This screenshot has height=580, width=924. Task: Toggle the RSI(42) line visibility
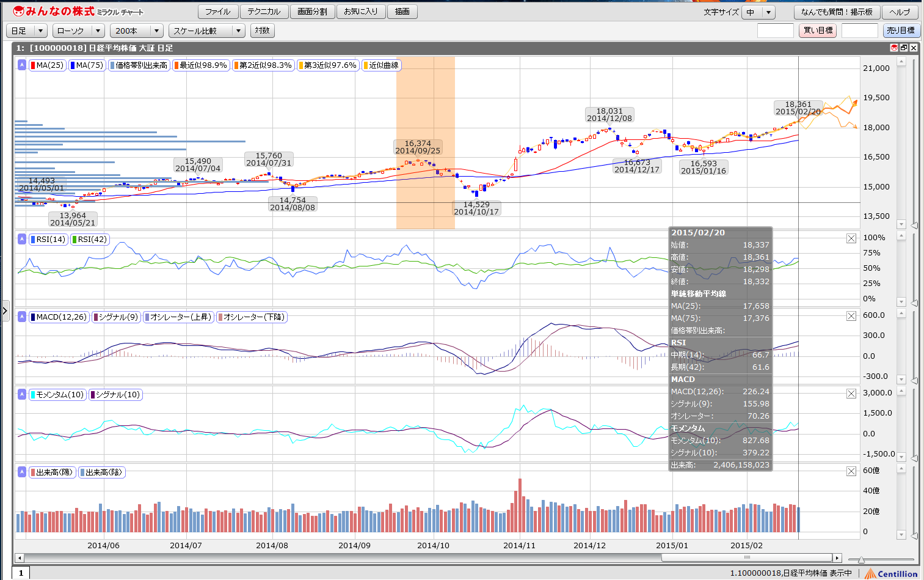[x=90, y=240]
